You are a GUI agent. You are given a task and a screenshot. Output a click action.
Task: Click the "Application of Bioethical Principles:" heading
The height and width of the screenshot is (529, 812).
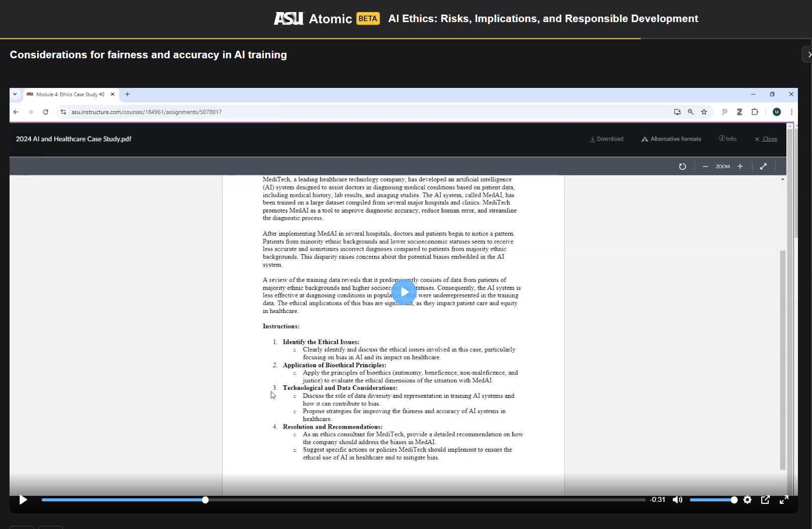(335, 365)
